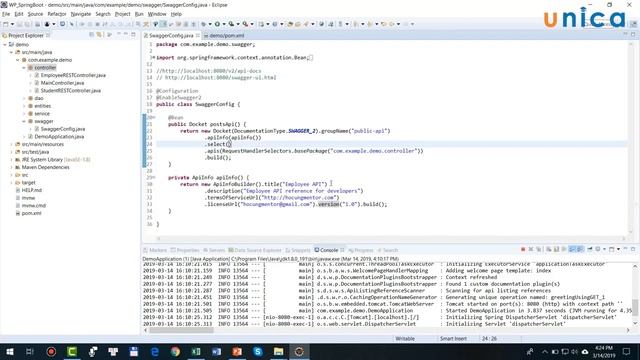Click Remove All Terminated Launches icon
This screenshot has height=360, width=640.
click(539, 249)
